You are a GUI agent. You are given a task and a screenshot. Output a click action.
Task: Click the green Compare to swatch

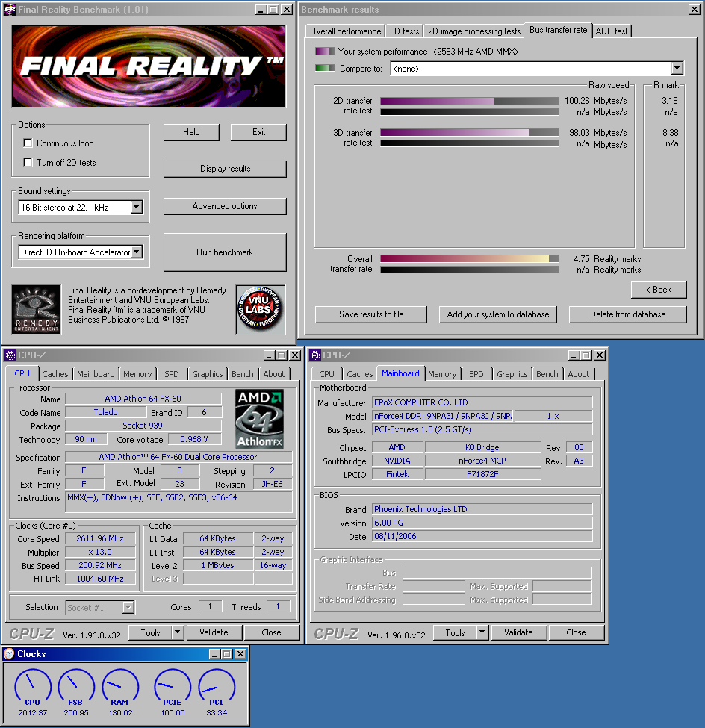[x=325, y=68]
